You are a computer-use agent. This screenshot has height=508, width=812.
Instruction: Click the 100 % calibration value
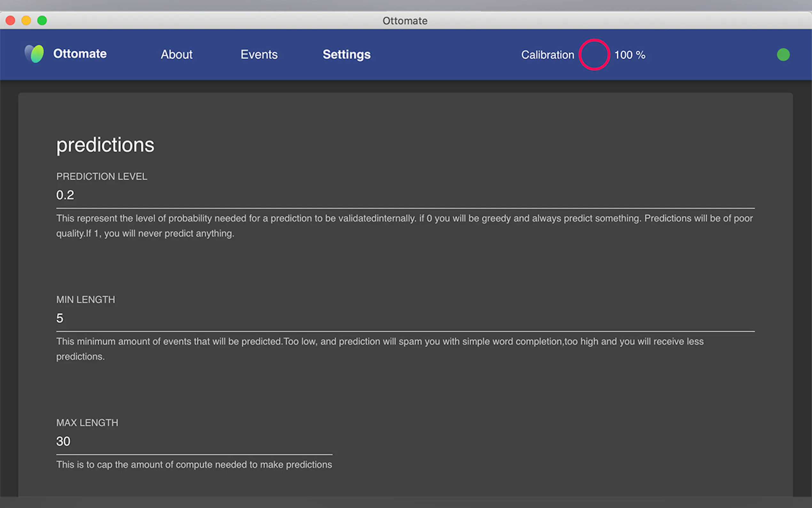tap(629, 55)
